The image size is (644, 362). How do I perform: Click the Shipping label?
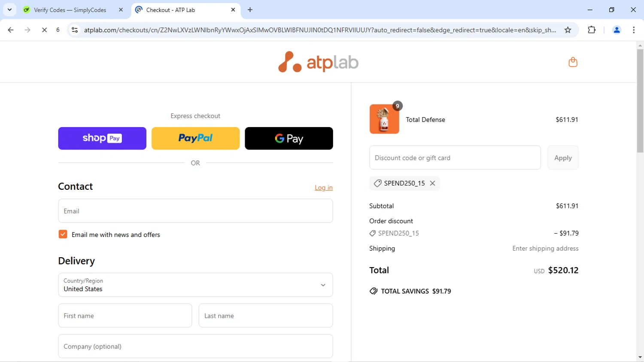(x=382, y=249)
